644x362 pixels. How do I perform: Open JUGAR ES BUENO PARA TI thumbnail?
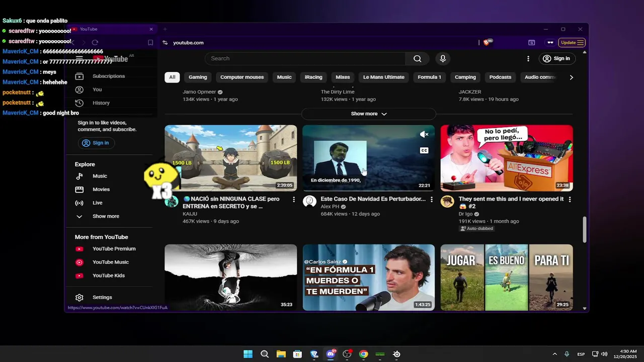click(x=507, y=278)
